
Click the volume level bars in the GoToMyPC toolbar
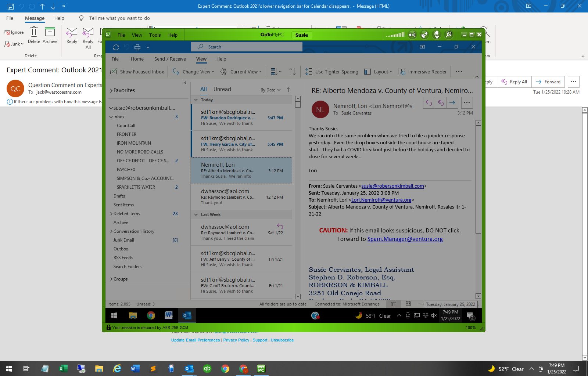pos(395,34)
